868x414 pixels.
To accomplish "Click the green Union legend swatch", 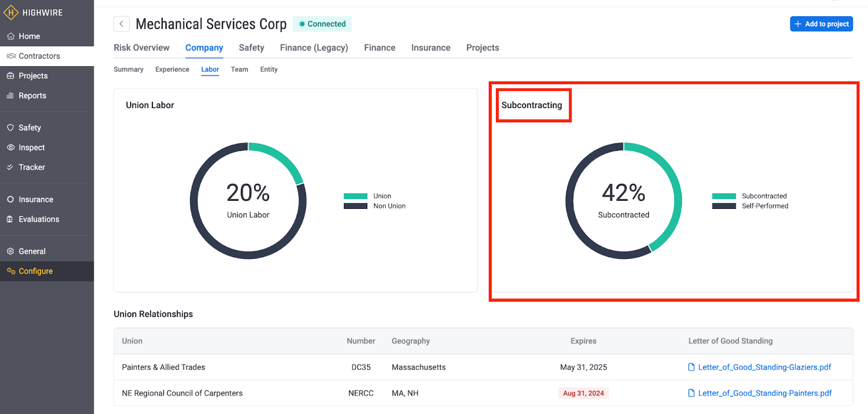I will 355,196.
